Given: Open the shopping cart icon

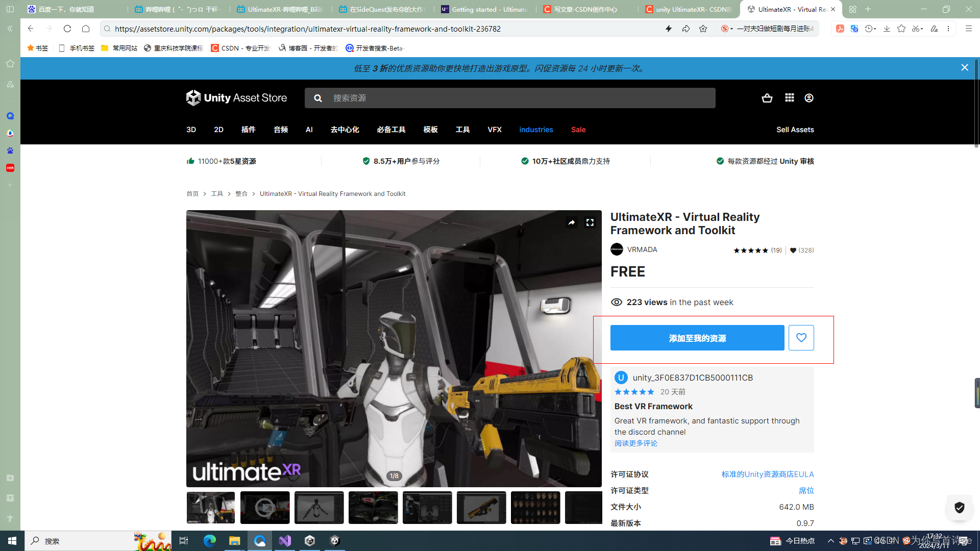Looking at the screenshot, I should coord(767,98).
